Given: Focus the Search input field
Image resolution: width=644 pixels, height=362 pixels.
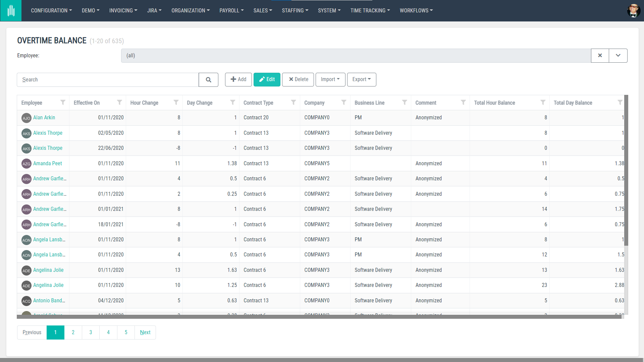Looking at the screenshot, I should pyautogui.click(x=108, y=80).
